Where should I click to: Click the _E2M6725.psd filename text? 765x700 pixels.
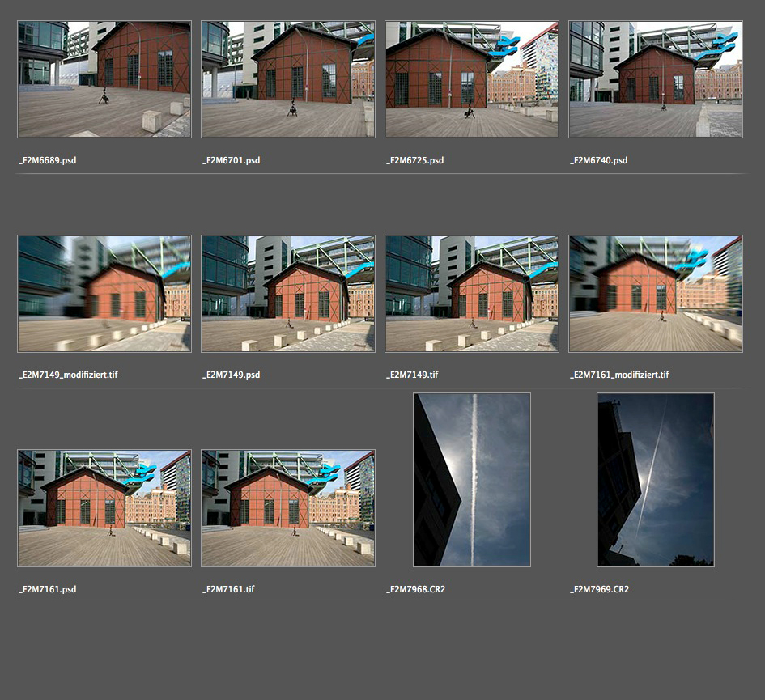coord(415,161)
